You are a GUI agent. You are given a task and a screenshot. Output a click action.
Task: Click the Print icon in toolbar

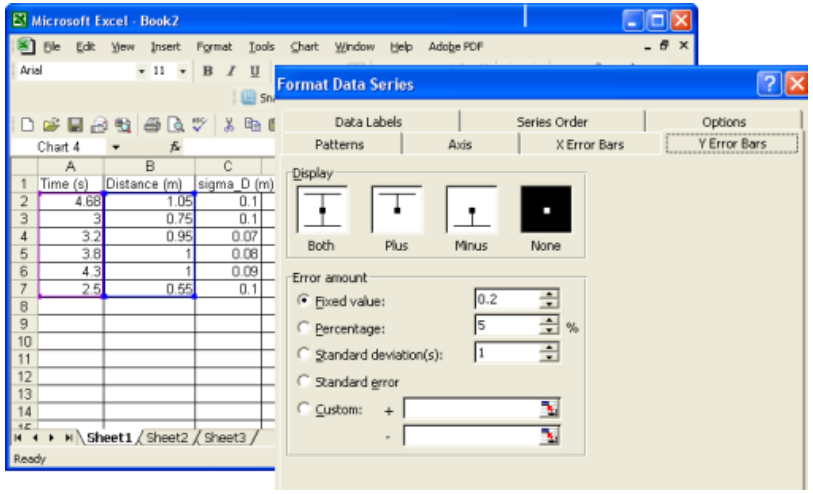152,125
